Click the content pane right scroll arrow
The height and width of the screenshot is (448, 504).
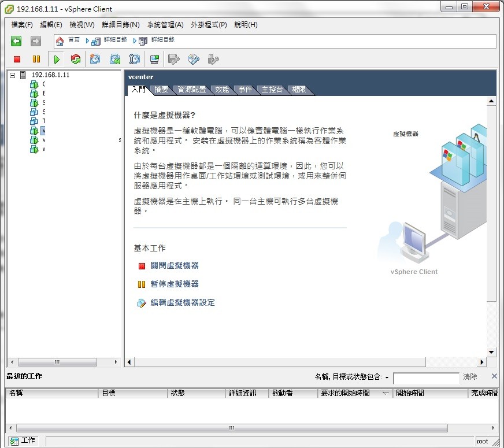[481, 362]
